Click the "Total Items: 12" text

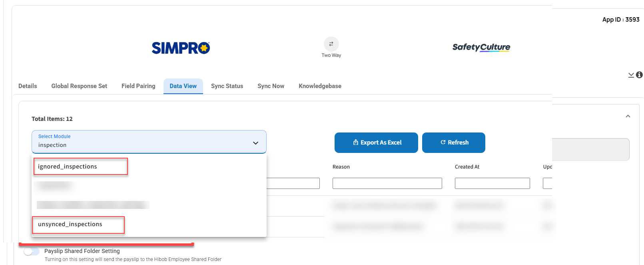point(52,119)
